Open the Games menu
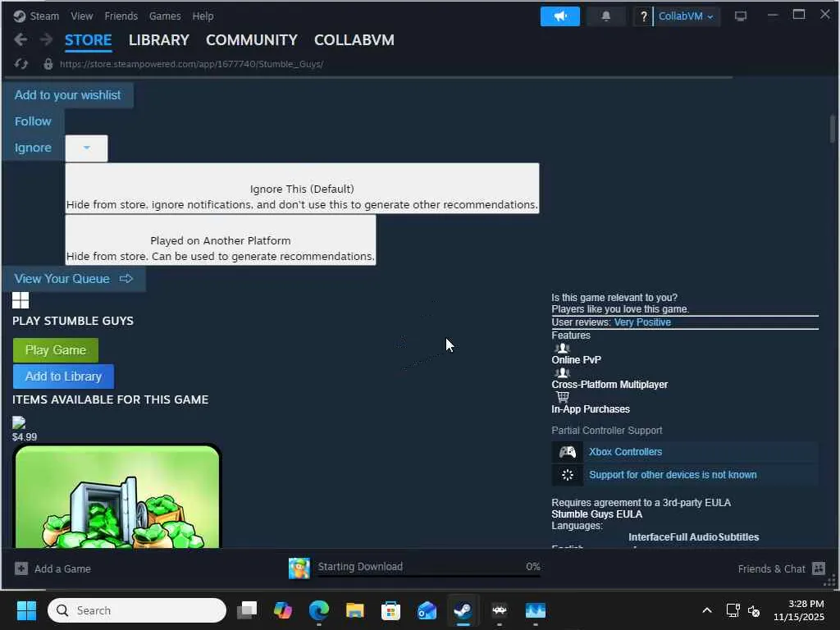Screen dimensions: 840x630 (165, 16)
